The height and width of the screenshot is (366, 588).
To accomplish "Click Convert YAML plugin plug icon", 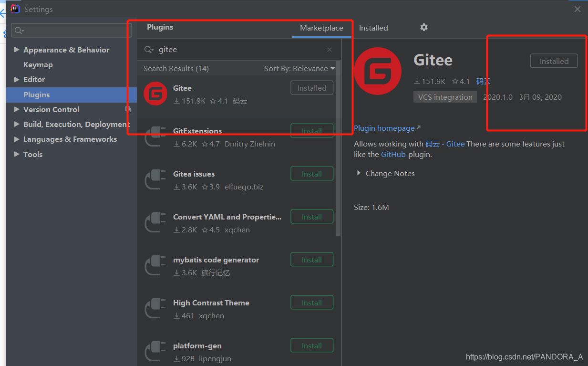I will pyautogui.click(x=155, y=222).
